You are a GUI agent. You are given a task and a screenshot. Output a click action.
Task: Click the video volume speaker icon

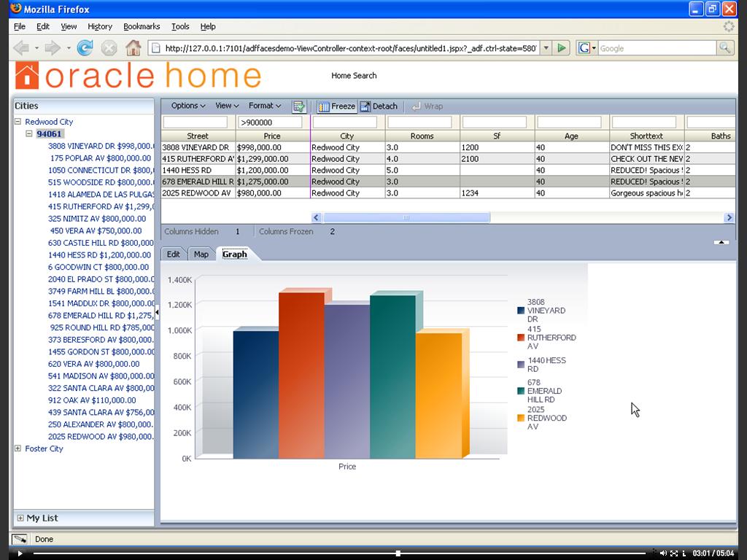pyautogui.click(x=663, y=553)
